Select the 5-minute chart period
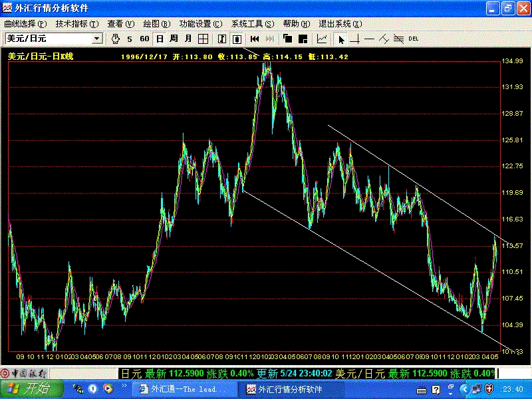Viewport: 532px width, 399px height. 130,39
